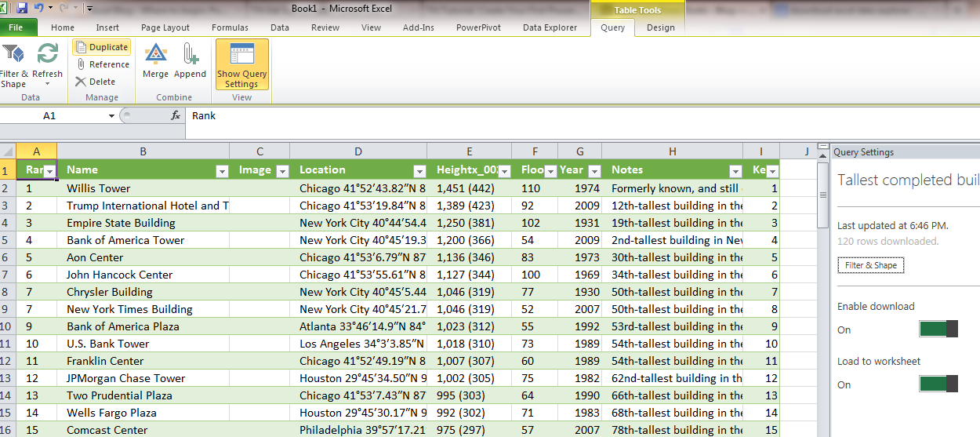Click cell containing Empire State Building

pyautogui.click(x=143, y=223)
